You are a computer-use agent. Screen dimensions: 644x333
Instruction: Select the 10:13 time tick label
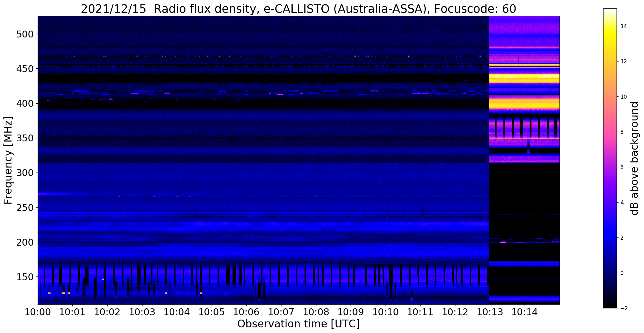pyautogui.click(x=490, y=312)
